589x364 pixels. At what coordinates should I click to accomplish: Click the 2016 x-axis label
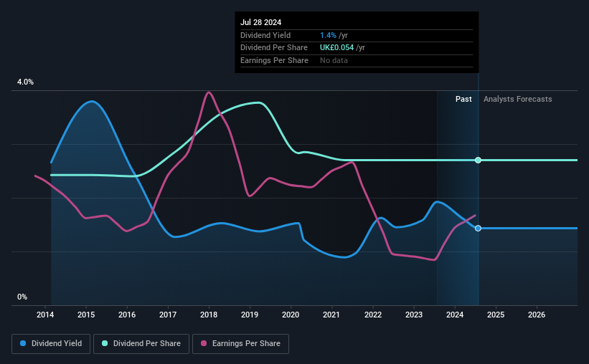(x=127, y=315)
